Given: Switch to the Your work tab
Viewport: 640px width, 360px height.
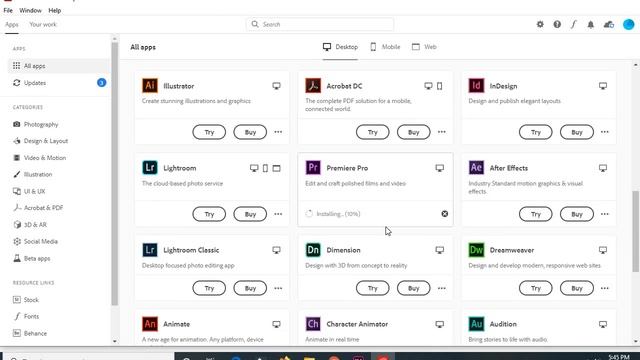Looking at the screenshot, I should 43,24.
